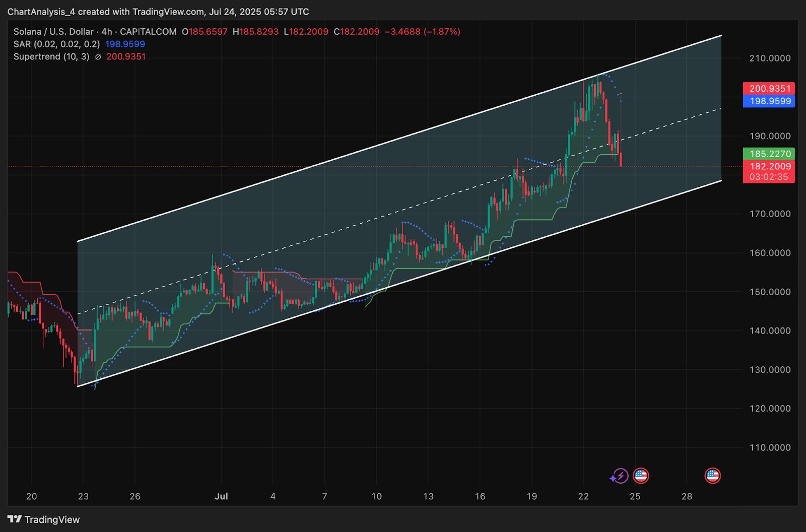The width and height of the screenshot is (806, 532).
Task: Click the 10 date label on the time axis
Action: tap(376, 496)
